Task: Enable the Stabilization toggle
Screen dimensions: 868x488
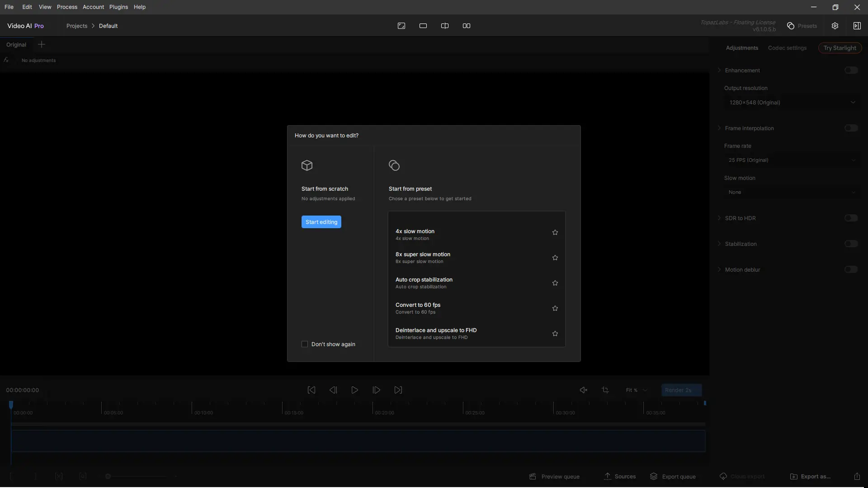Action: coord(851,244)
